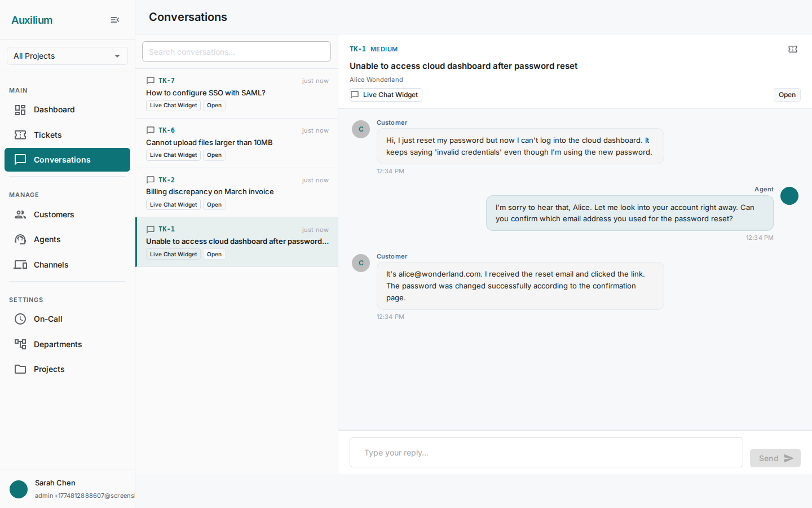Open the Dashboard sidebar icon
The width and height of the screenshot is (812, 508).
tap(20, 110)
